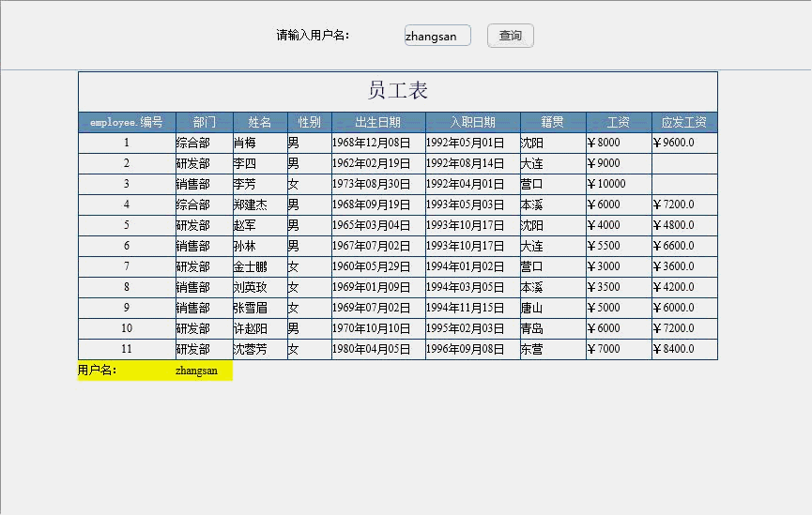Click birth date 1968年12月08日

coord(378,143)
